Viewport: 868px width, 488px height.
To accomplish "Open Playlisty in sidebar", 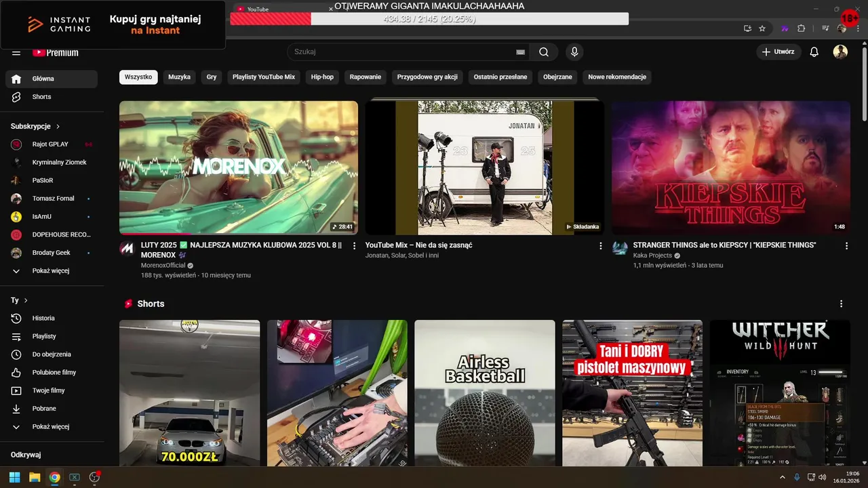I will coord(52,336).
